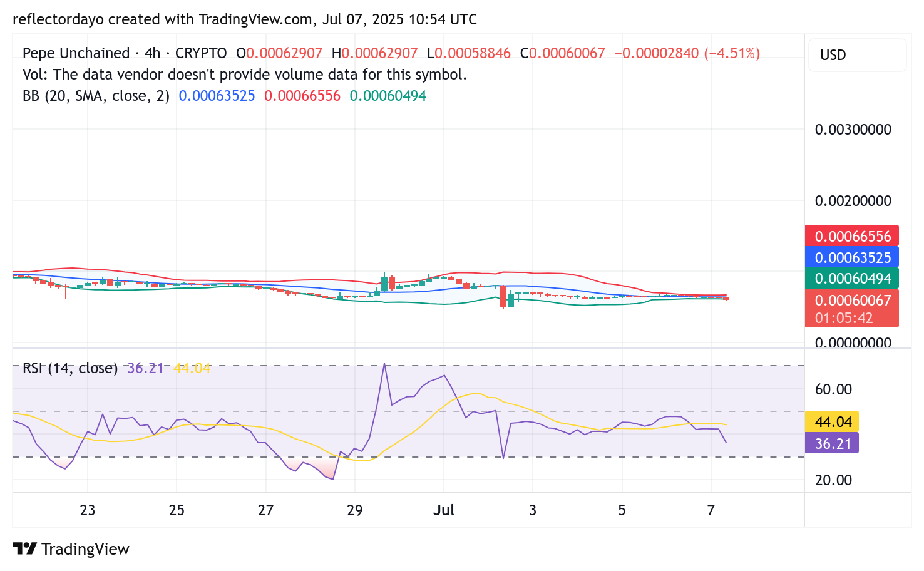Click the TradingView logo icon
This screenshot has height=571, width=924.
click(25, 549)
